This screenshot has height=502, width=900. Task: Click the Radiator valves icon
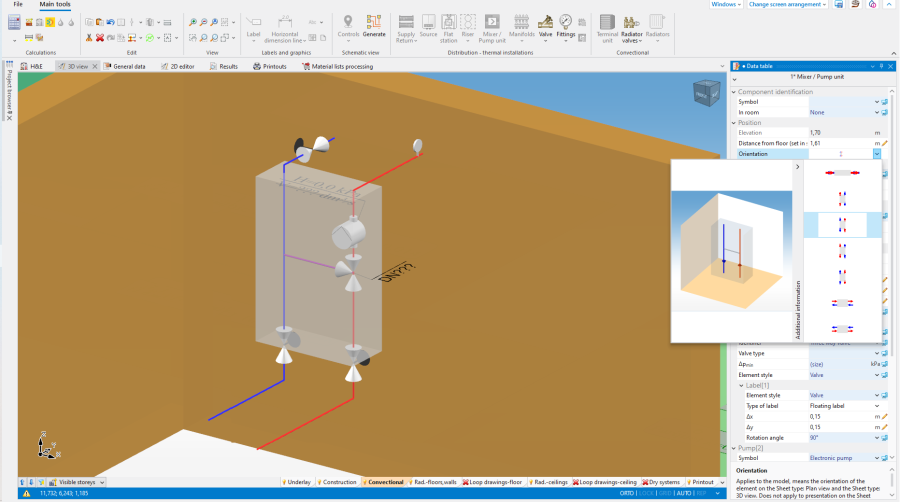pos(631,28)
